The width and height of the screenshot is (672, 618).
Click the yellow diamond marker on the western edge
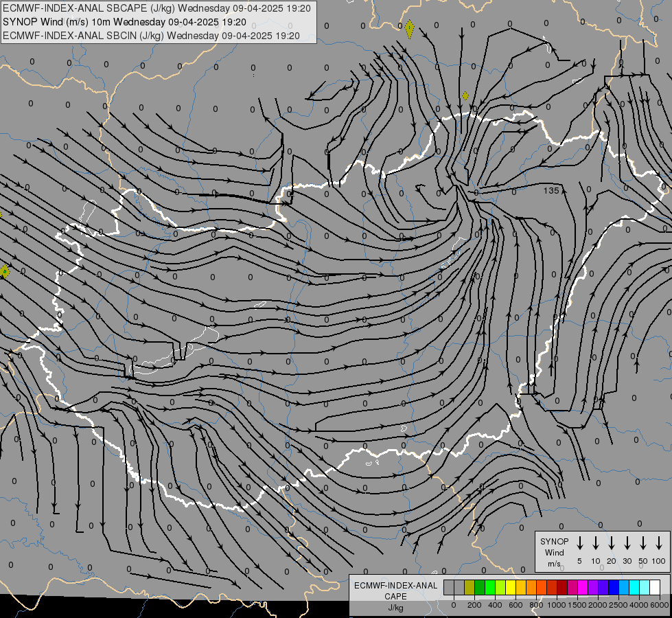(x=4, y=271)
